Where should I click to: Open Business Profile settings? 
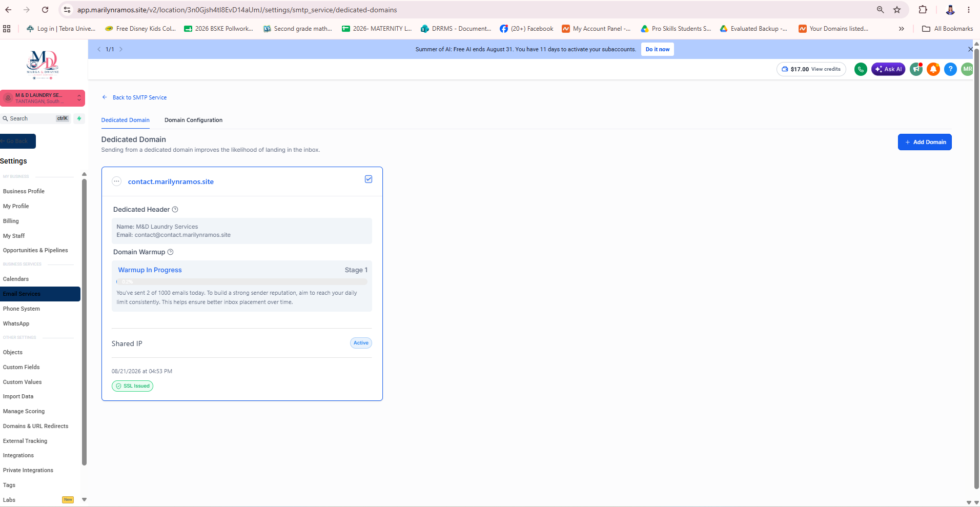pyautogui.click(x=24, y=191)
